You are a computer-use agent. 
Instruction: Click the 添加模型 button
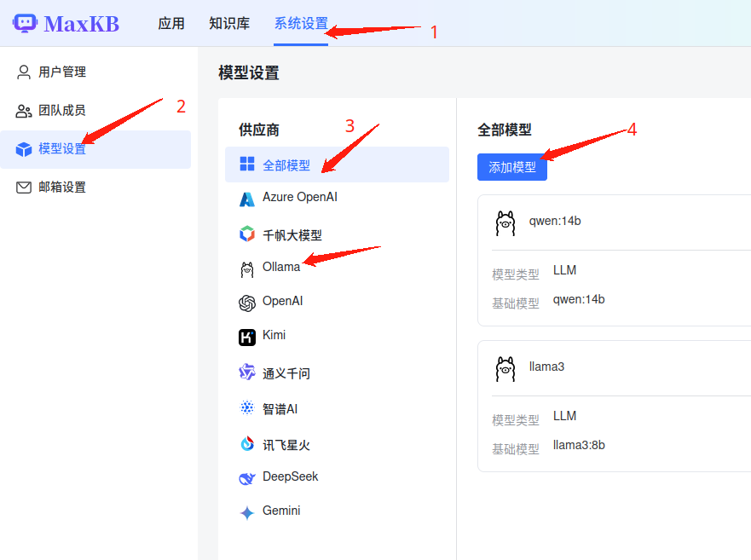[512, 167]
